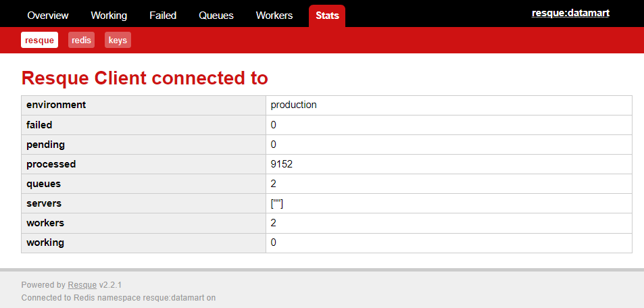
Task: Click the resque:datamart namespace label
Action: point(570,14)
